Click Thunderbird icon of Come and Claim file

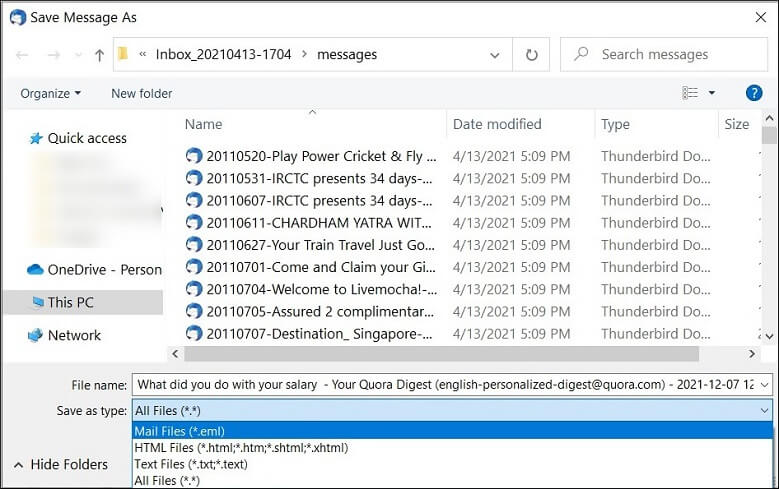pos(194,267)
